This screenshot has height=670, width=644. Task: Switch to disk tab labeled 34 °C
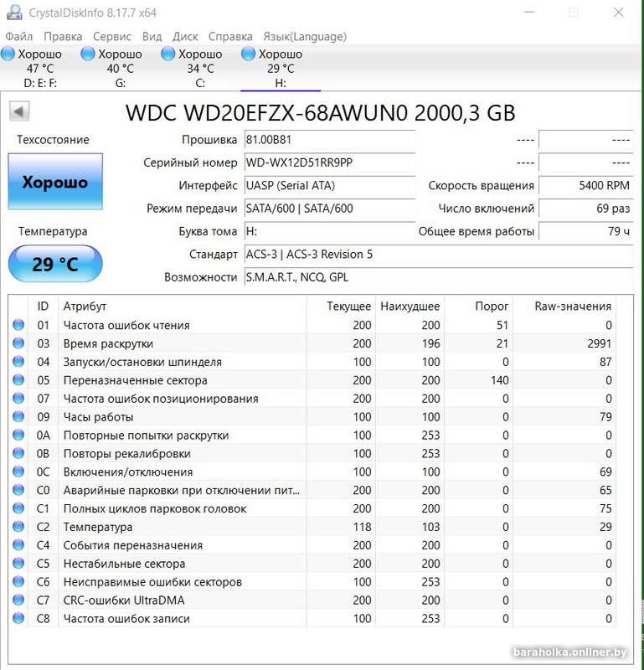pyautogui.click(x=200, y=69)
